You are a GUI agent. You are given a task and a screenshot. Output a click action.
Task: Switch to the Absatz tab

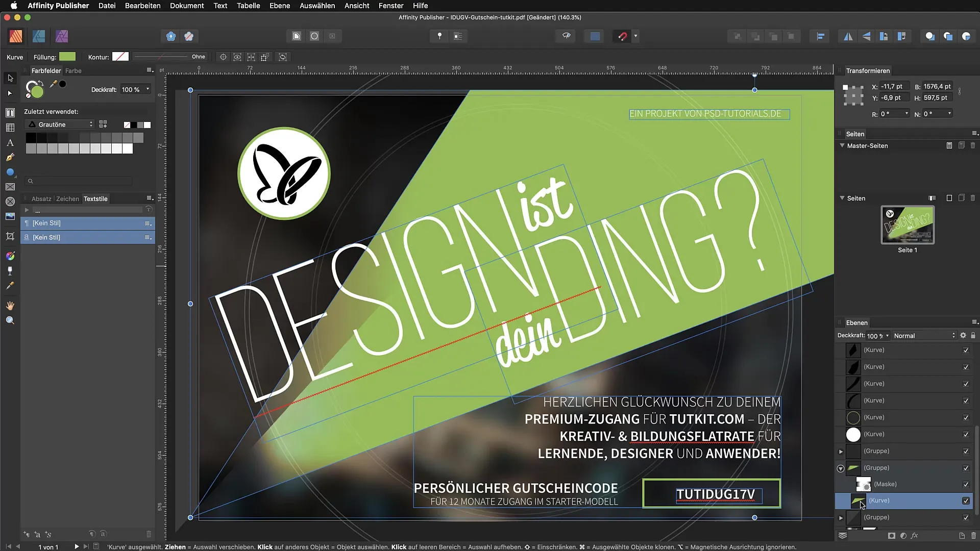(41, 199)
